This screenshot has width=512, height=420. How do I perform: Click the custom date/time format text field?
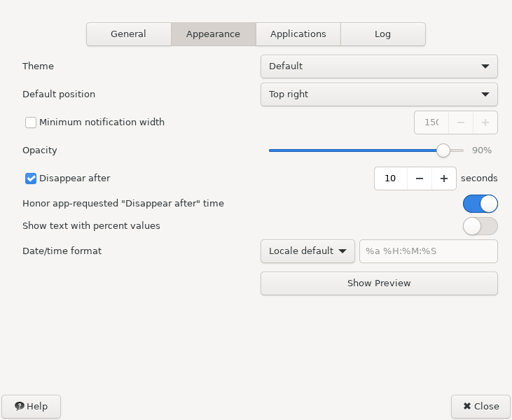[x=428, y=251]
